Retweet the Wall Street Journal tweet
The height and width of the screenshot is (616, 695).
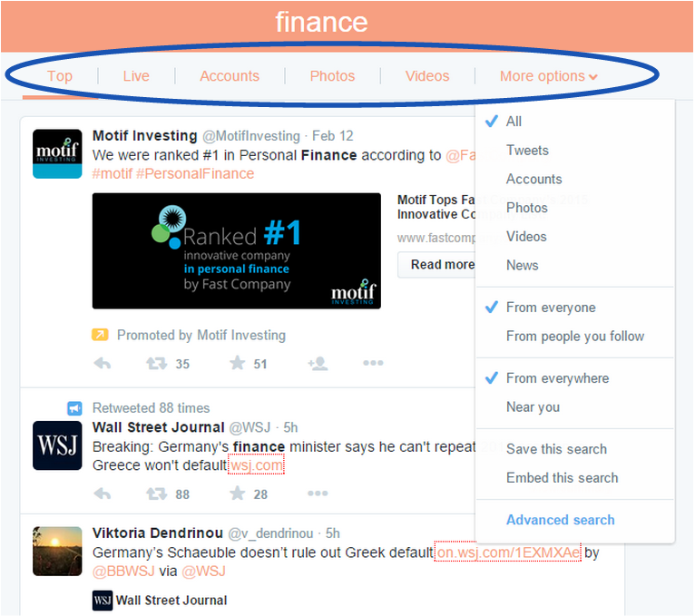click(156, 494)
